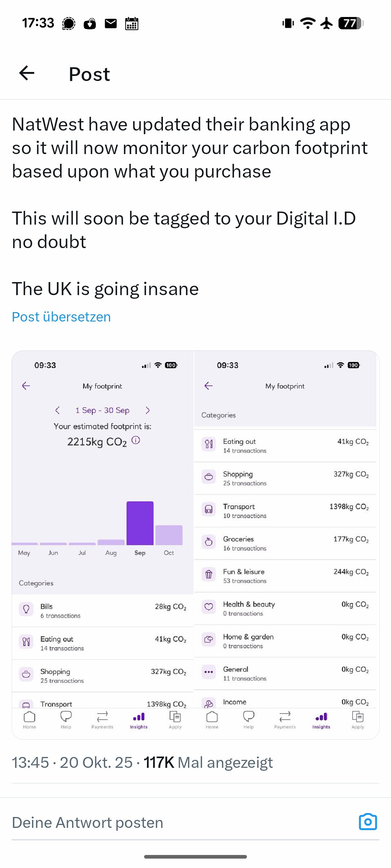391x868 pixels.
Task: Tap the Transport category bus icon
Action: click(x=209, y=510)
